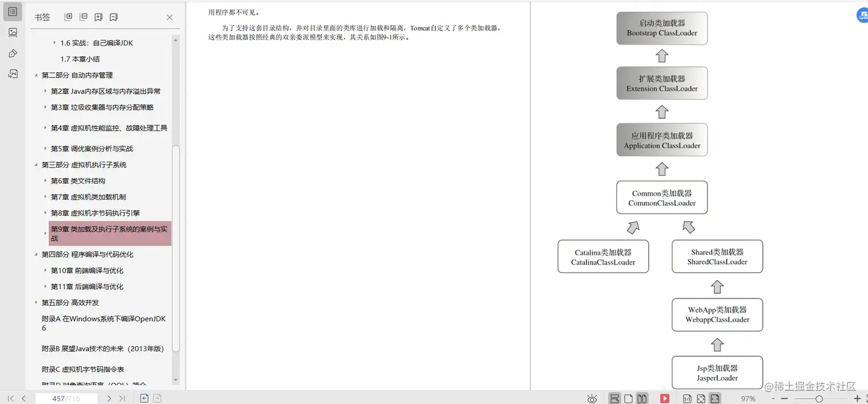Expand highlighted 第9章 bookmark arrow
868x404 pixels.
pyautogui.click(x=45, y=234)
